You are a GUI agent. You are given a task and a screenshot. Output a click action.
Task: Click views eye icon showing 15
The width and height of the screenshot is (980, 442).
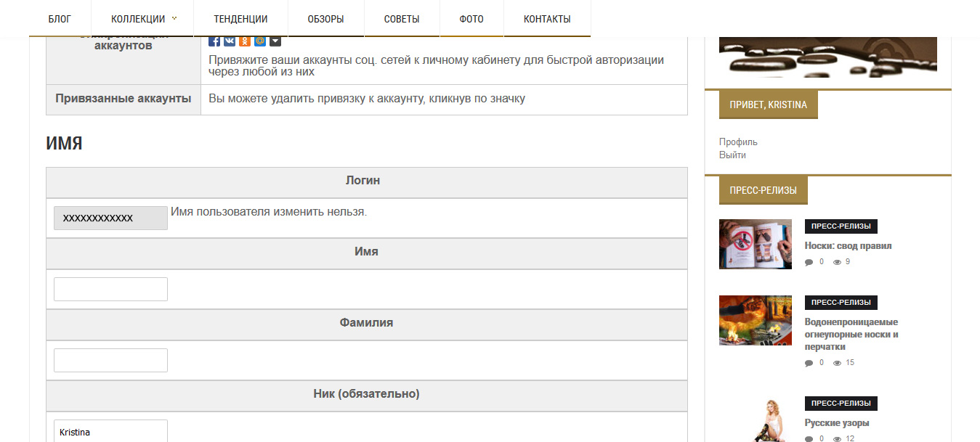coord(837,363)
